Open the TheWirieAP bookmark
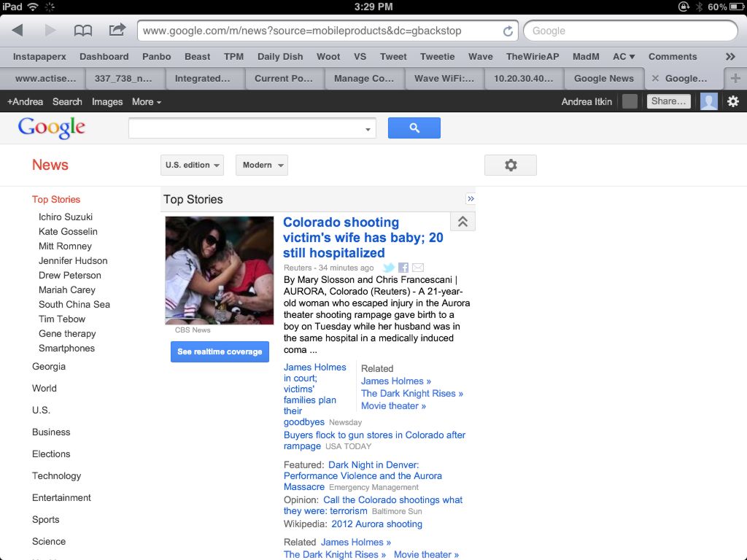747x560 pixels. [x=532, y=57]
